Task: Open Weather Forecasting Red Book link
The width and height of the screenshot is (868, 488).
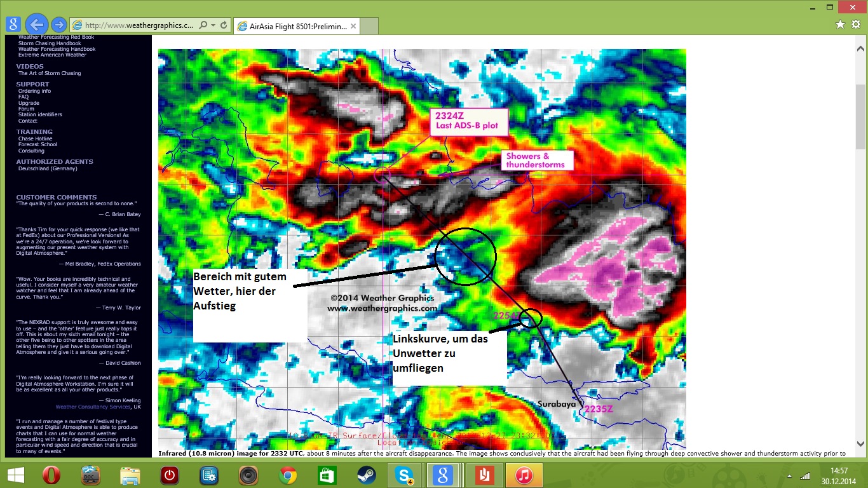Action: point(56,37)
